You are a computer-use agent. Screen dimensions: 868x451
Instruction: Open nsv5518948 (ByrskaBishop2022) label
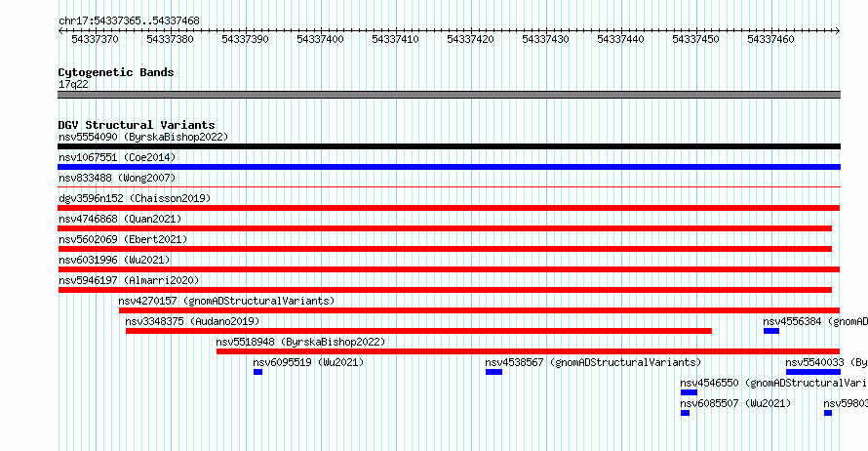[x=300, y=342]
